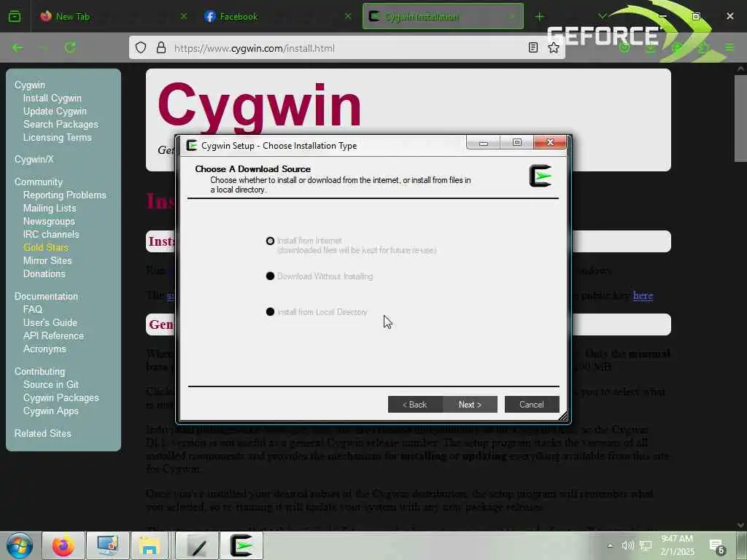Open Reporting Problems link
Screen dimensions: 747x560
point(65,195)
